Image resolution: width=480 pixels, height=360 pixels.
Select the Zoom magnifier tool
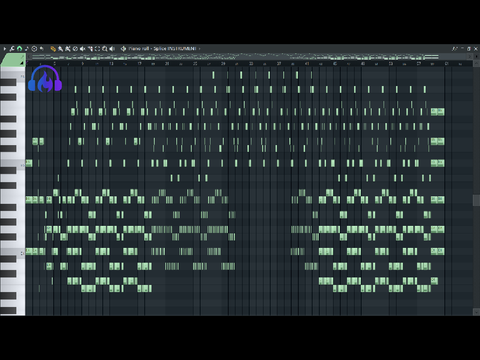(x=105, y=49)
